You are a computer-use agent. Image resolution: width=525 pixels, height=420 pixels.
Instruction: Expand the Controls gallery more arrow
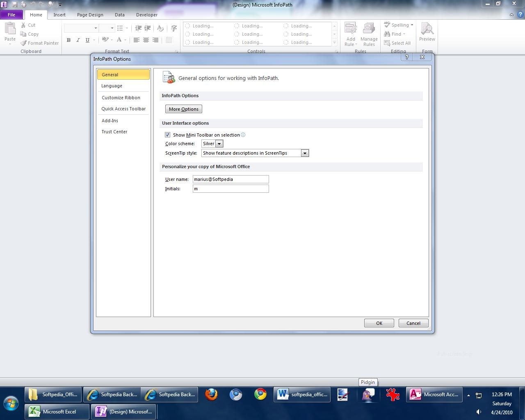[x=334, y=43]
